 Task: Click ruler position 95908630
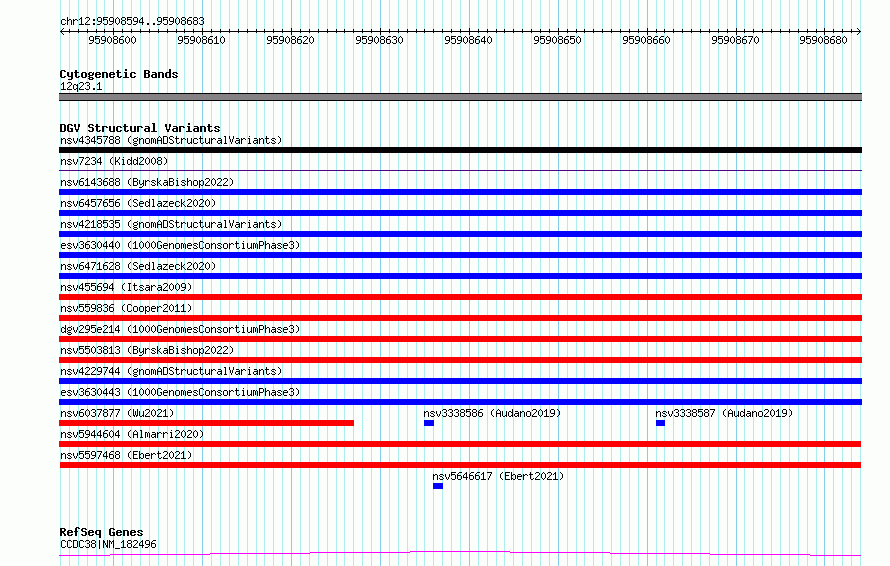[379, 40]
